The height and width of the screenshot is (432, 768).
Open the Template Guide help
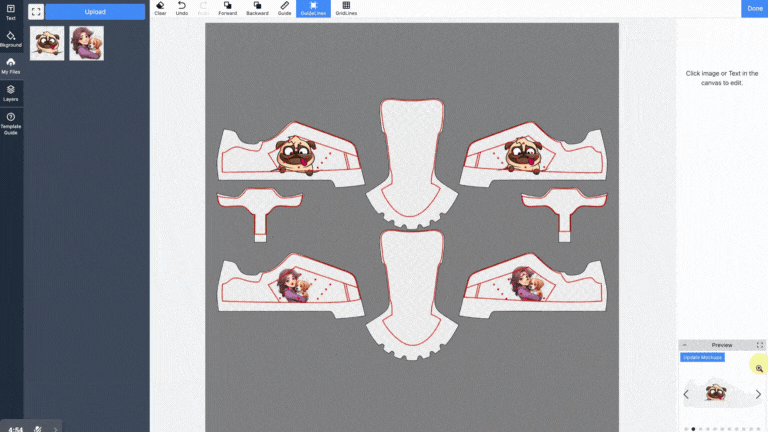pyautogui.click(x=11, y=123)
